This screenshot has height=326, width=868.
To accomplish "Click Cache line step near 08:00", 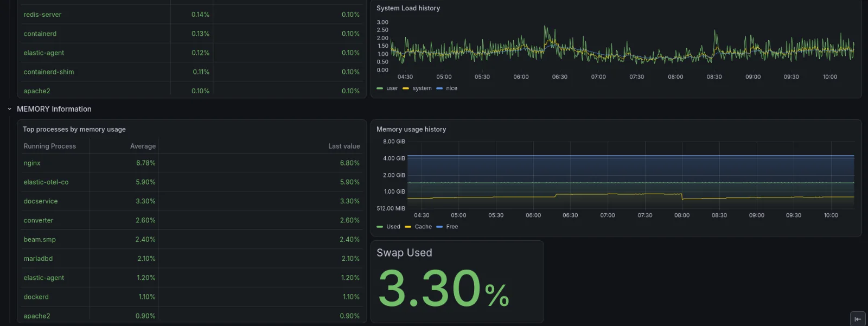I will [682, 196].
